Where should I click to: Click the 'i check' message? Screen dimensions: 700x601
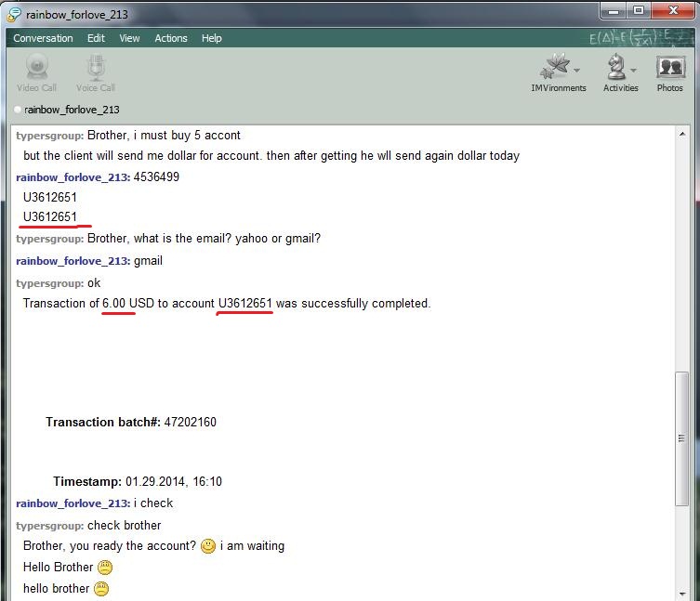153,503
